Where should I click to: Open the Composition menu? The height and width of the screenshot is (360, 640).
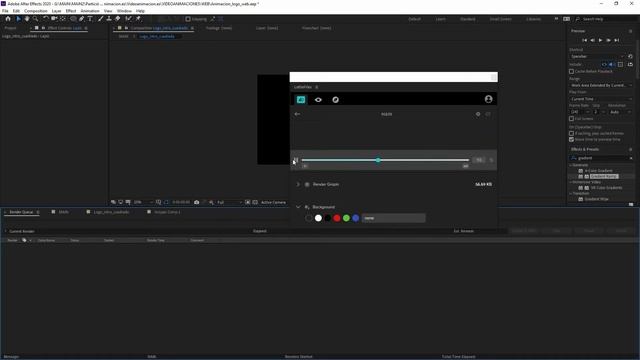click(36, 11)
